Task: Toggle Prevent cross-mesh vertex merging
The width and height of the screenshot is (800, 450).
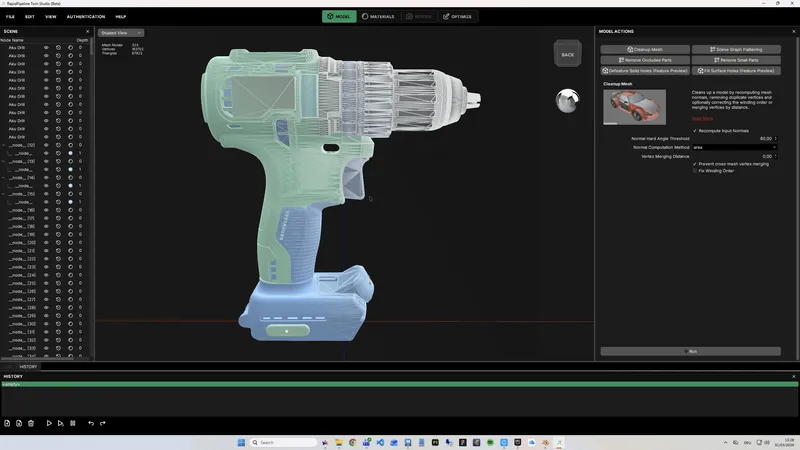Action: pos(695,163)
